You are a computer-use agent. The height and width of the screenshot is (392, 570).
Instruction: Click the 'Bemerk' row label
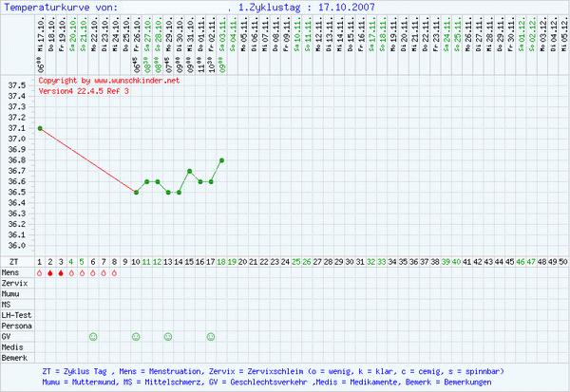(13, 357)
